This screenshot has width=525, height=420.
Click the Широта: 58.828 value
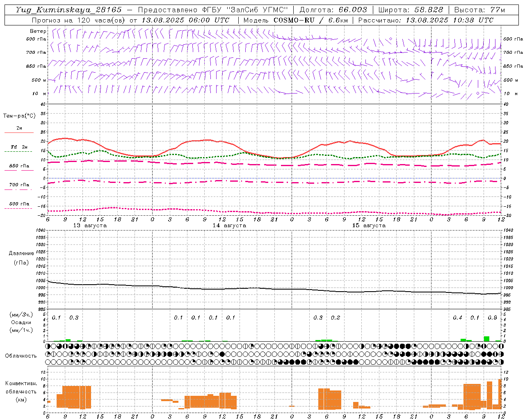[x=411, y=10]
